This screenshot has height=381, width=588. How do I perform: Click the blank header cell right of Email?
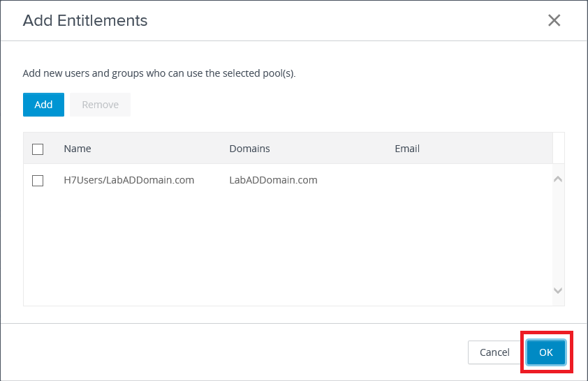point(558,149)
